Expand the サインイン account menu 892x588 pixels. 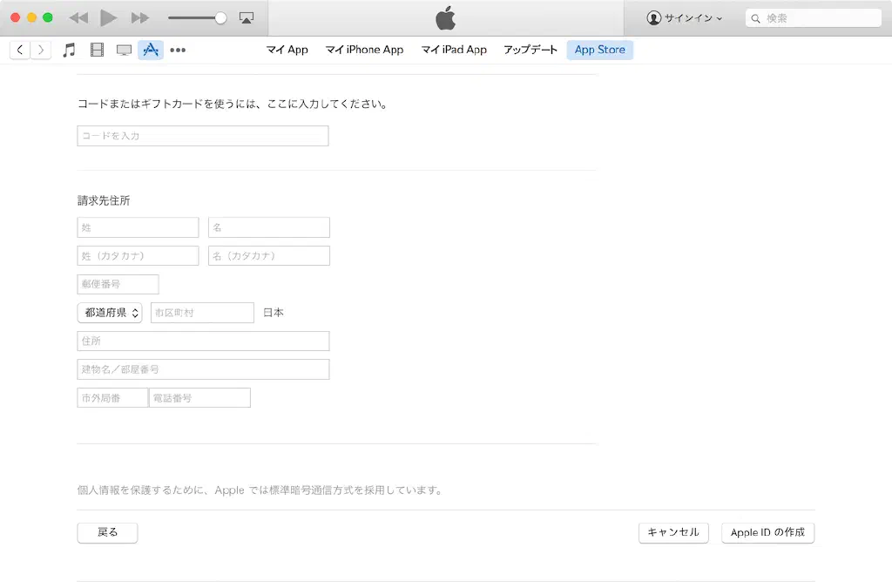[685, 17]
